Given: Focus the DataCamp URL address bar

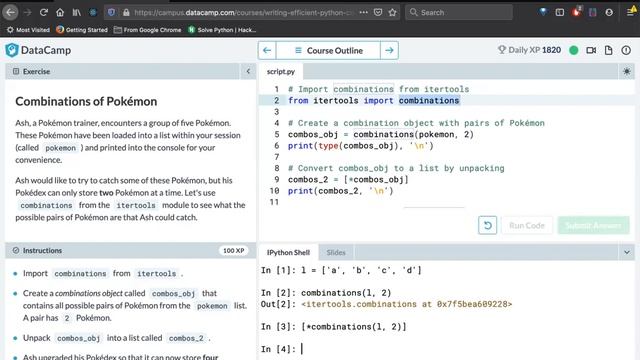Looking at the screenshot, I should click(244, 12).
